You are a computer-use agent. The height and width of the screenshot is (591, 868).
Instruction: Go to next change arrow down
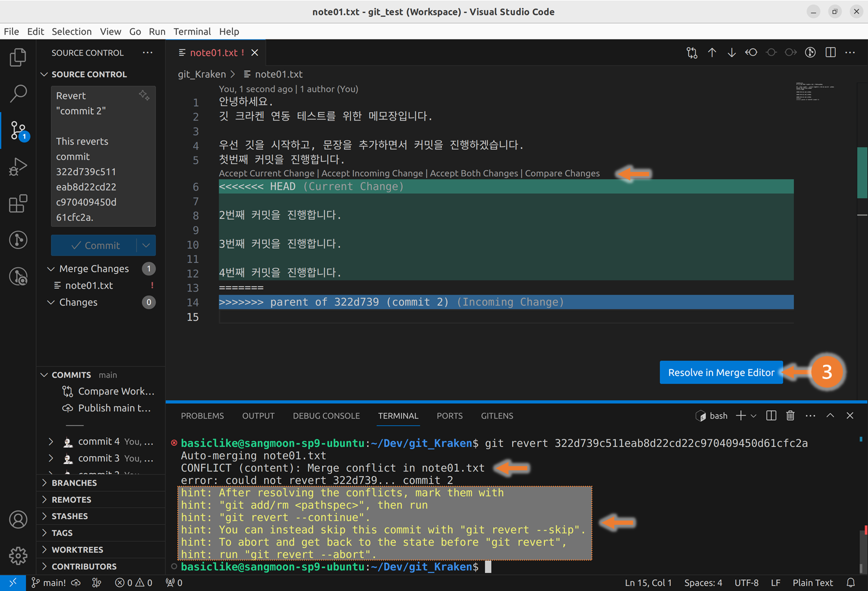pyautogui.click(x=731, y=52)
